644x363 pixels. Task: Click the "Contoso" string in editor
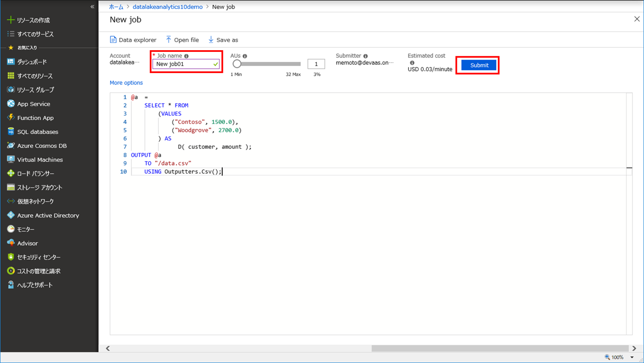click(x=190, y=122)
